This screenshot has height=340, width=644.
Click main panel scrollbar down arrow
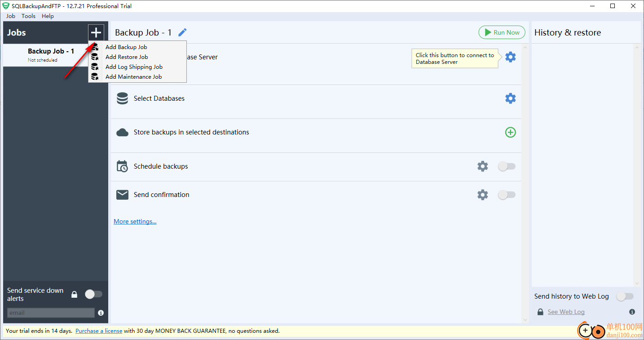[x=525, y=320]
